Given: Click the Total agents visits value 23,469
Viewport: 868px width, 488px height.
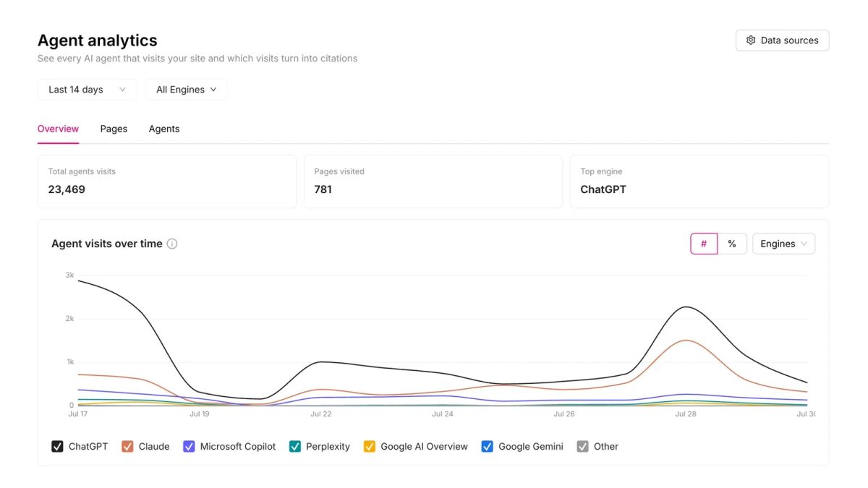Looking at the screenshot, I should tap(67, 189).
